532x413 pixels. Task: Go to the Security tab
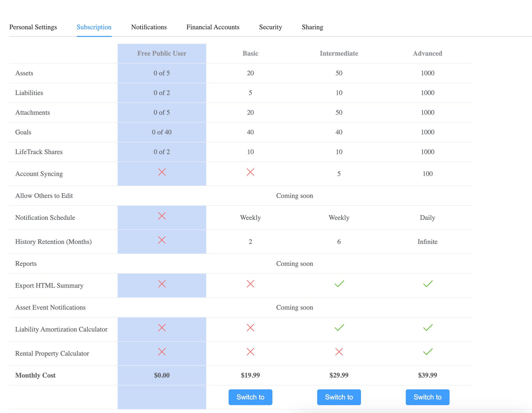tap(270, 27)
